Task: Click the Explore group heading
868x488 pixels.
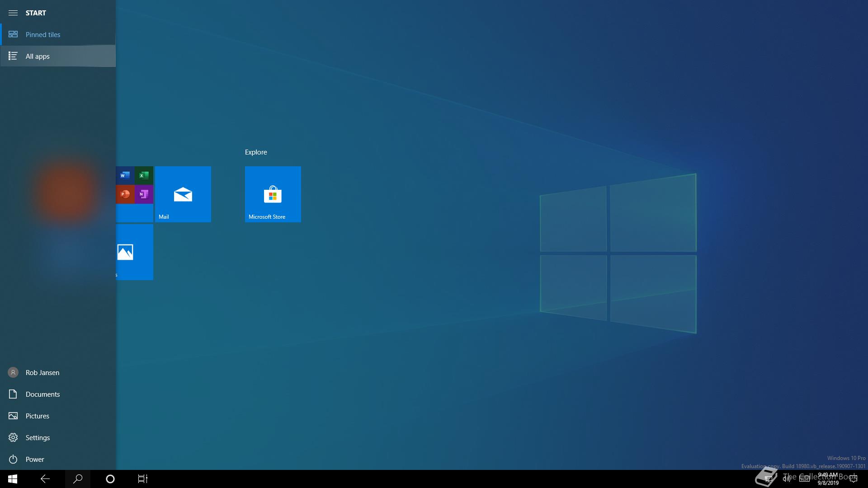Action: tap(256, 152)
